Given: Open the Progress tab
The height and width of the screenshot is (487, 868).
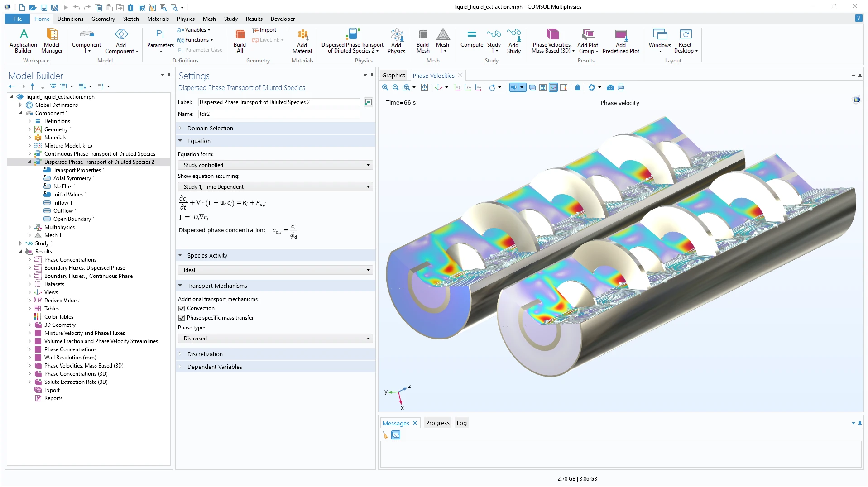Looking at the screenshot, I should (437, 423).
